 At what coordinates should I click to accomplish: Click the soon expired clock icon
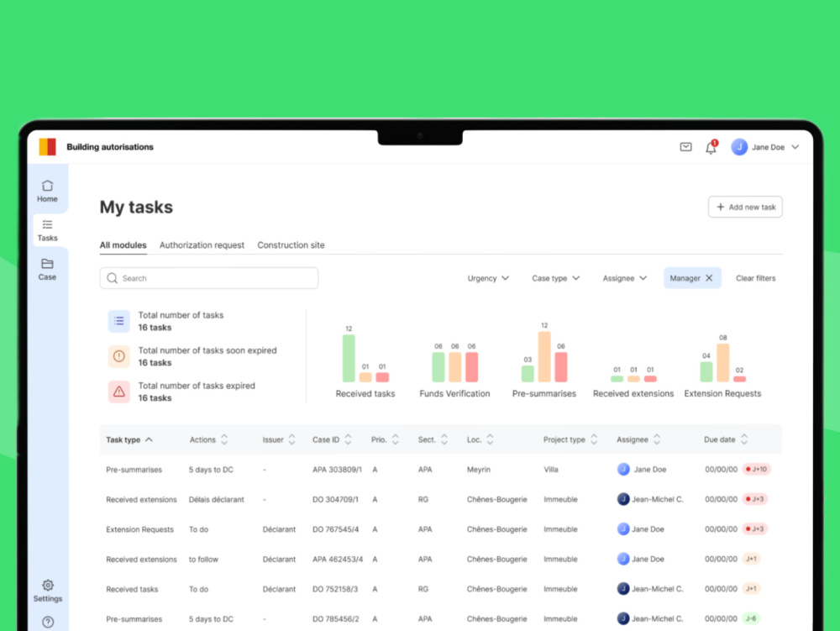(x=119, y=356)
